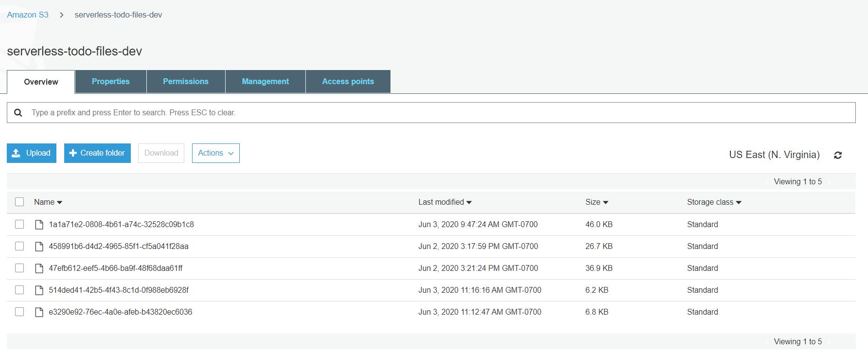
Task: Click Standard class in the 6.8 KB row
Action: [x=702, y=312]
